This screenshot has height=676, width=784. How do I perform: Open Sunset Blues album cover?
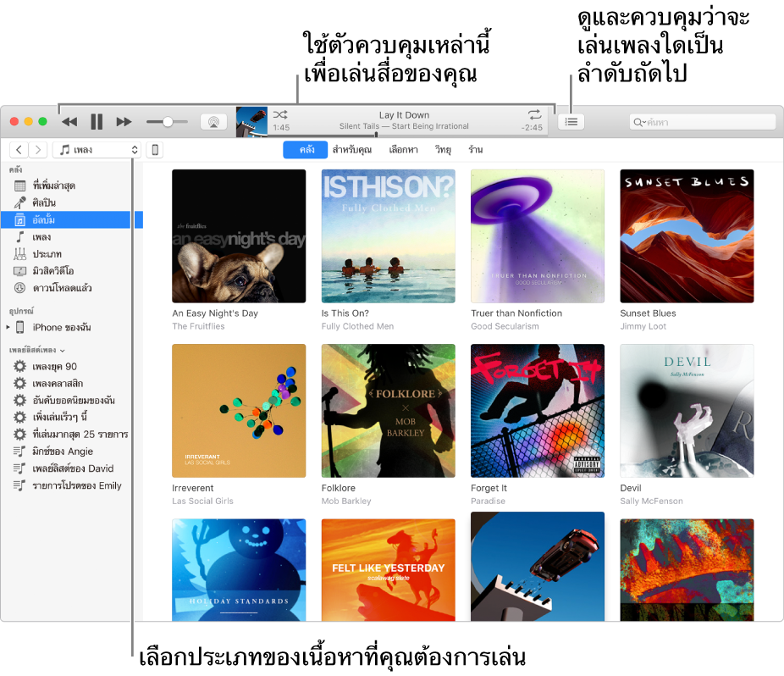tap(687, 236)
